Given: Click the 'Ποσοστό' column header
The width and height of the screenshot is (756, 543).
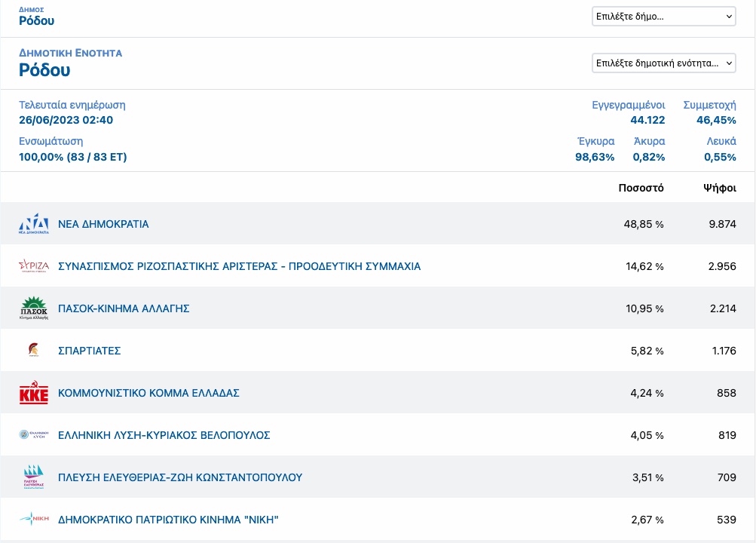Looking at the screenshot, I should coord(641,188).
